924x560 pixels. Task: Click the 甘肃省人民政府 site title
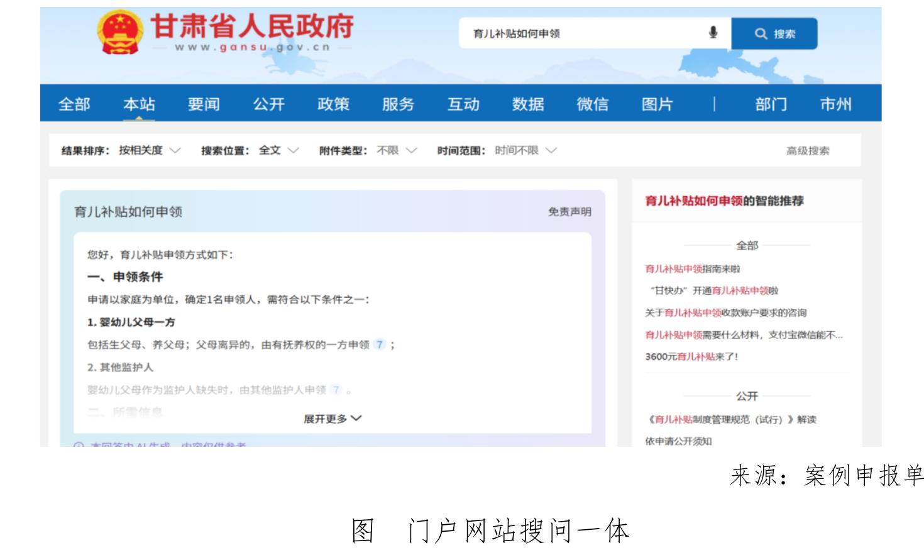coord(252,25)
